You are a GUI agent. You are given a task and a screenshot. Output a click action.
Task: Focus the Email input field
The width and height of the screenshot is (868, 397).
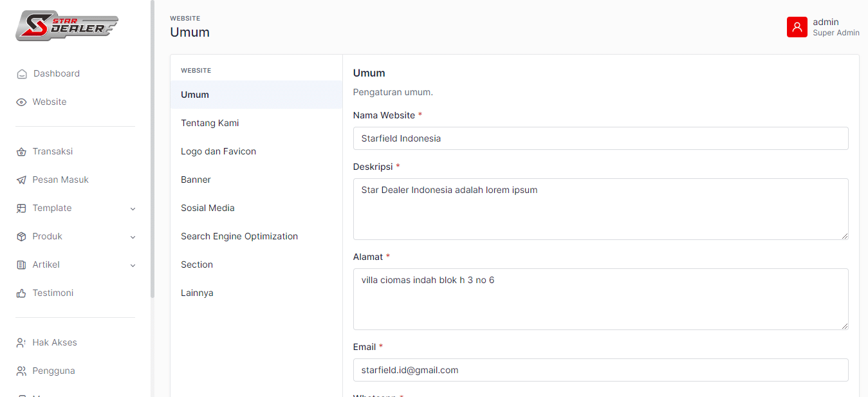point(600,370)
